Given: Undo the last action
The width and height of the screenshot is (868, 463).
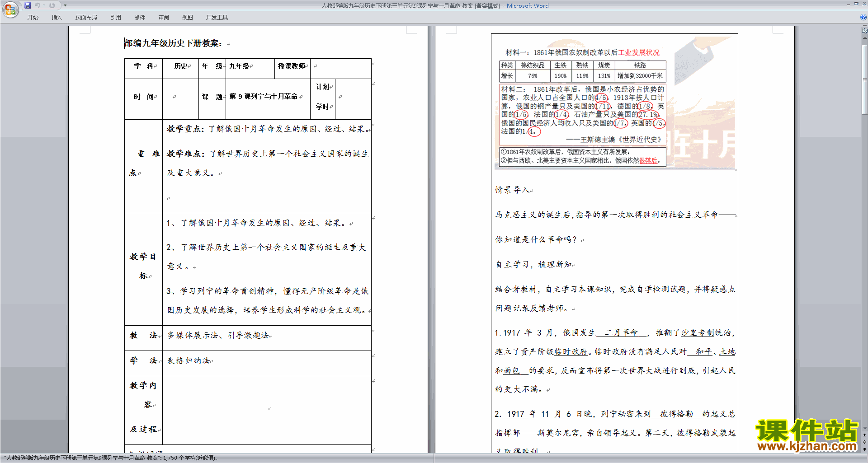Looking at the screenshot, I should [x=38, y=5].
